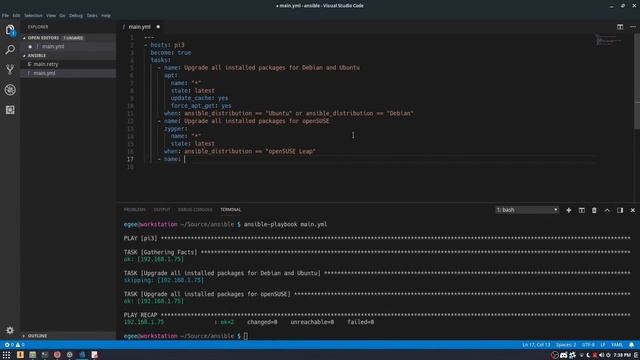Open the application launcher grid in taskbar
Screen dimensions: 640x360
6,355
